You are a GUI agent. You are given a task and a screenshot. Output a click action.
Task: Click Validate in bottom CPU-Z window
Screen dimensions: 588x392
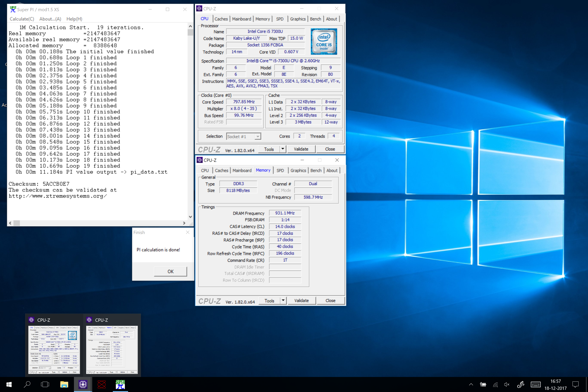[302, 301]
